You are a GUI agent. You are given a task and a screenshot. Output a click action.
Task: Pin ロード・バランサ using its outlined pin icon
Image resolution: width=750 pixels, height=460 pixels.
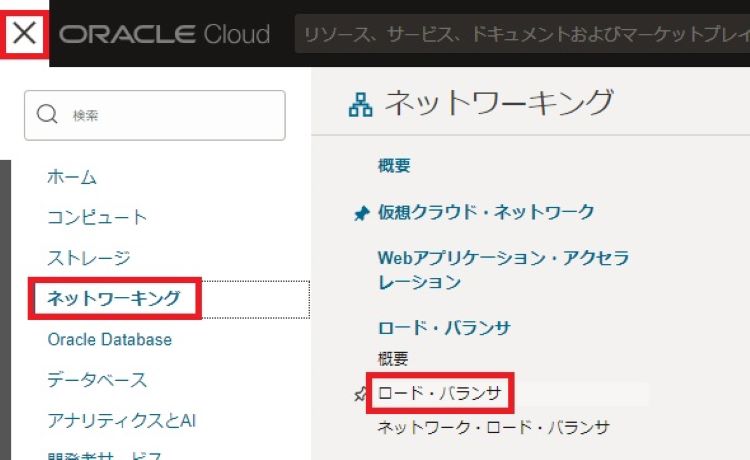[361, 395]
